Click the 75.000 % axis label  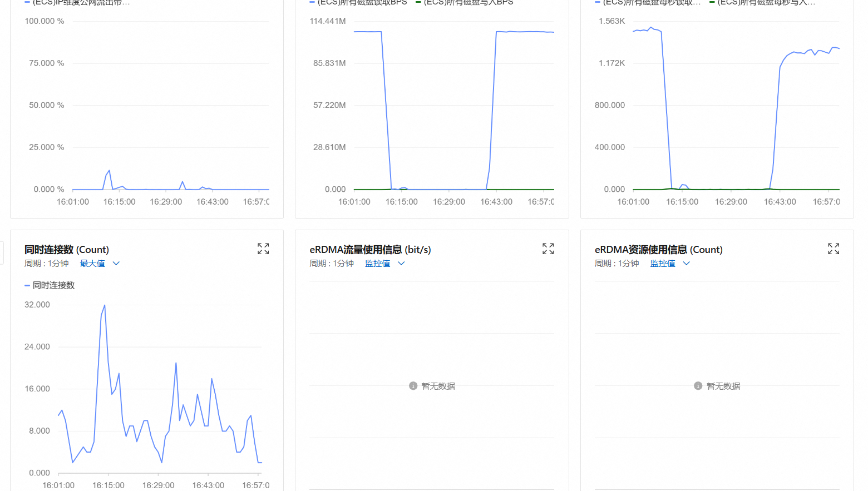coord(47,63)
